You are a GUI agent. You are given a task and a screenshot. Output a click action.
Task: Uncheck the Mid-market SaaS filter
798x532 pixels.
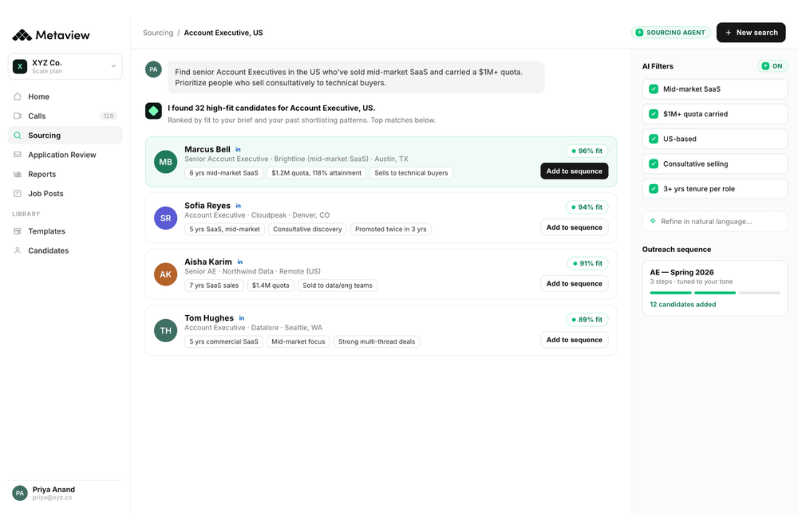pyautogui.click(x=653, y=89)
